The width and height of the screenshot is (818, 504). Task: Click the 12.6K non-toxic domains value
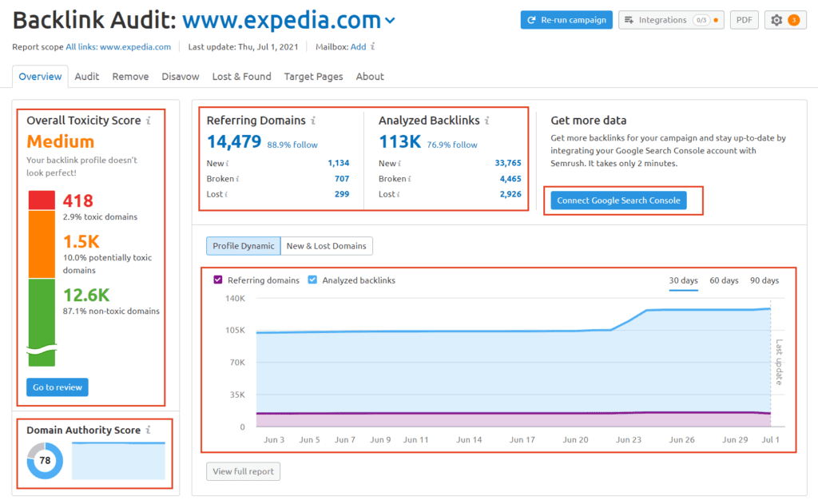(86, 295)
